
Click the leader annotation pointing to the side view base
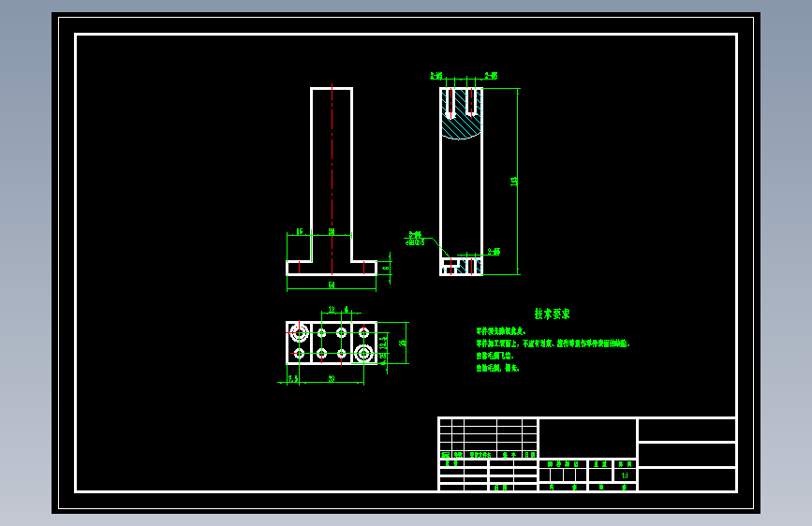[417, 238]
